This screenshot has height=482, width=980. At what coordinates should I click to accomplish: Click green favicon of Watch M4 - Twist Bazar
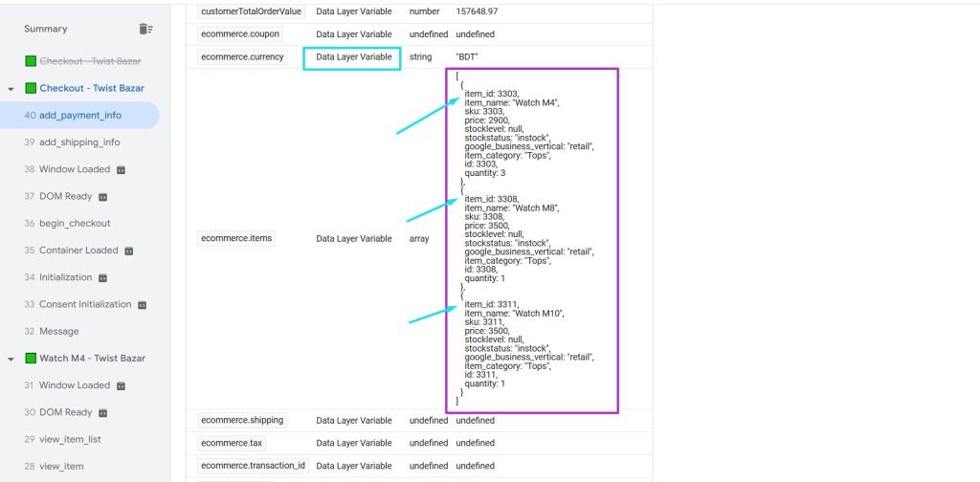(31, 358)
